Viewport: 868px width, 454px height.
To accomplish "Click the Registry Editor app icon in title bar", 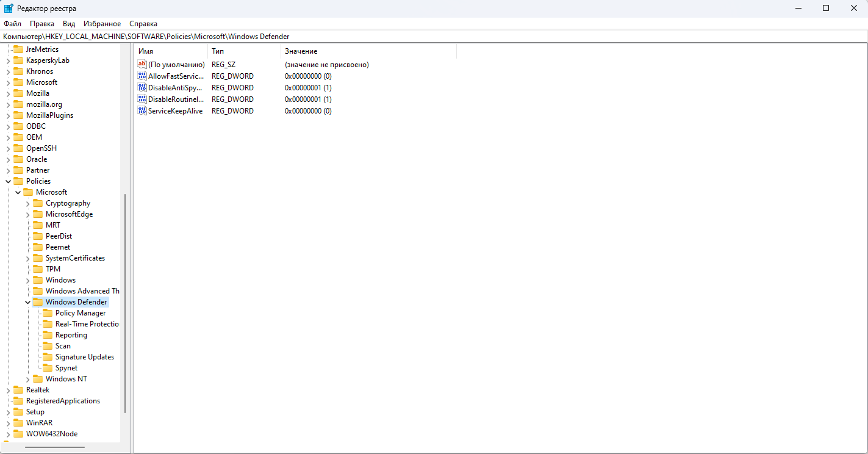I will (9, 8).
